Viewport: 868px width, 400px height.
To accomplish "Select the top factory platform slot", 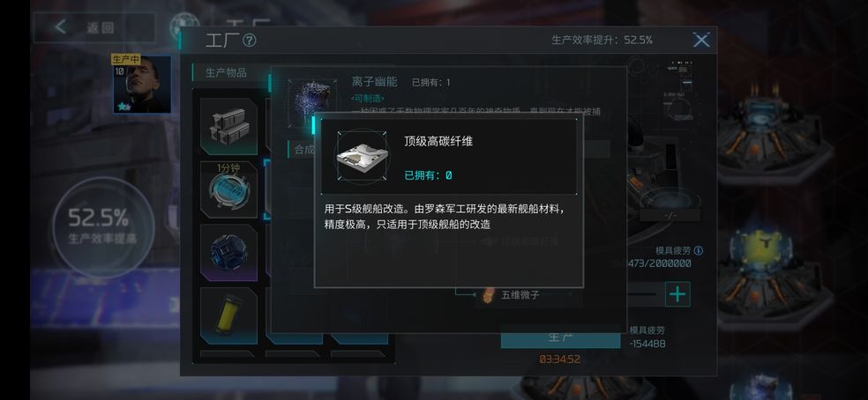I will 774,131.
